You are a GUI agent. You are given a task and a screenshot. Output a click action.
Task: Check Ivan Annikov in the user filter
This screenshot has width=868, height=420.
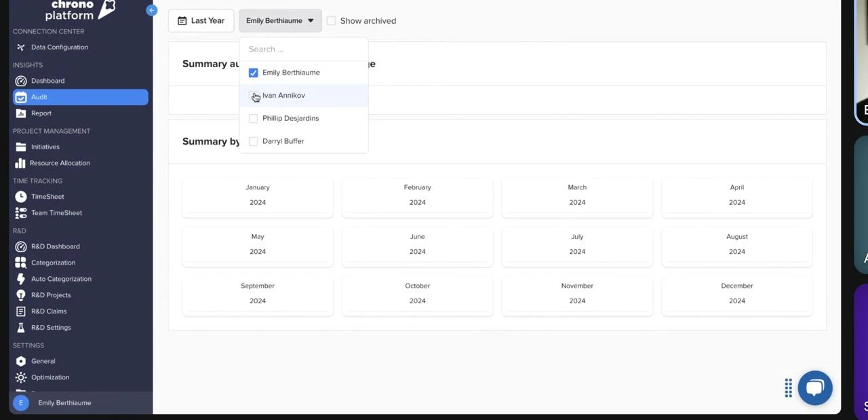click(253, 95)
